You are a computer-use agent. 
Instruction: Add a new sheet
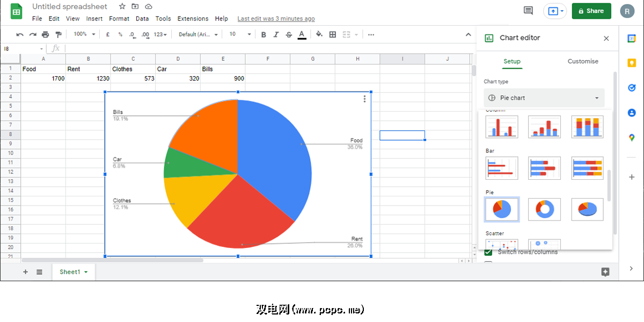[25, 272]
